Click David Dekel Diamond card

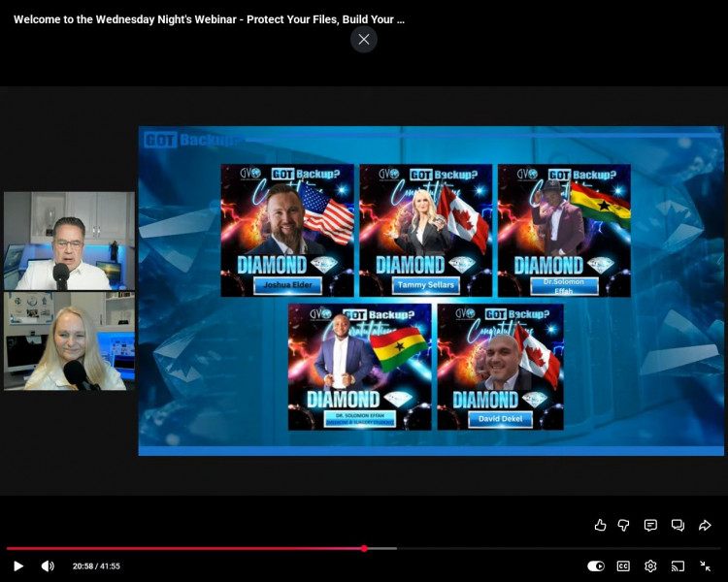tap(500, 367)
